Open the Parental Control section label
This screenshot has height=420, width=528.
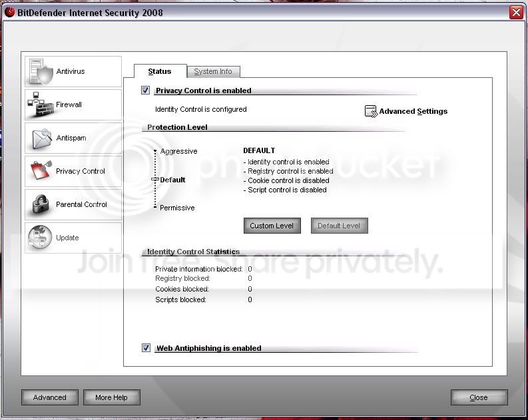(x=81, y=204)
